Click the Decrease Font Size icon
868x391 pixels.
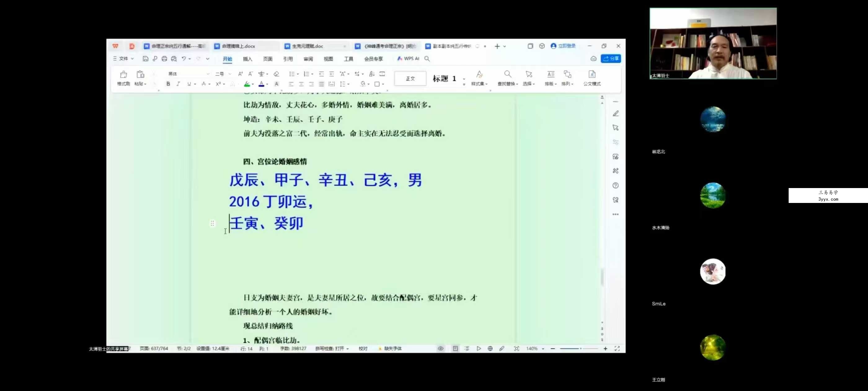[250, 74]
